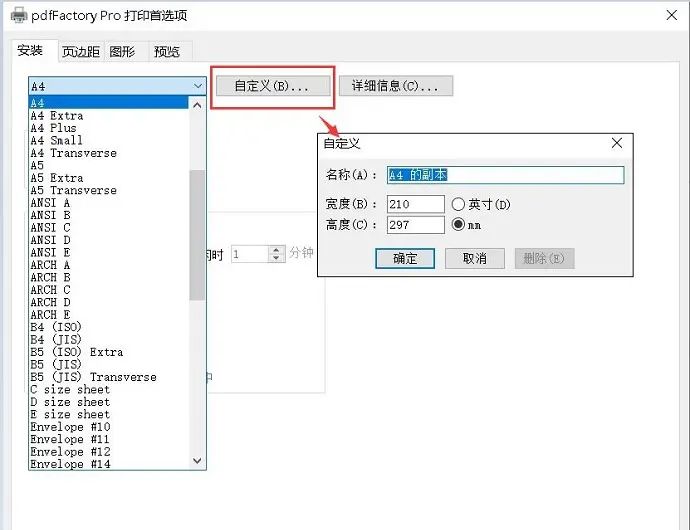The image size is (690, 530).
Task: Select 'B4 (JIS)' paper size
Action: click(x=109, y=340)
